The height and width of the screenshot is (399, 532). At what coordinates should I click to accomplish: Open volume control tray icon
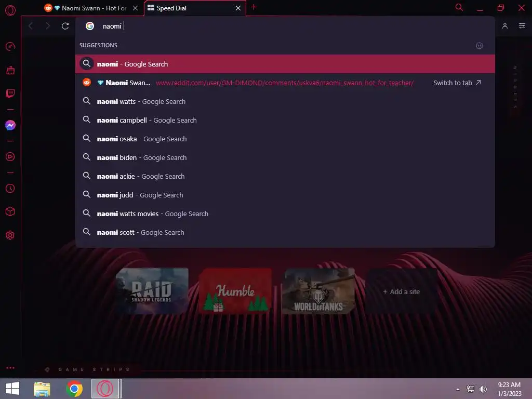[483, 389]
